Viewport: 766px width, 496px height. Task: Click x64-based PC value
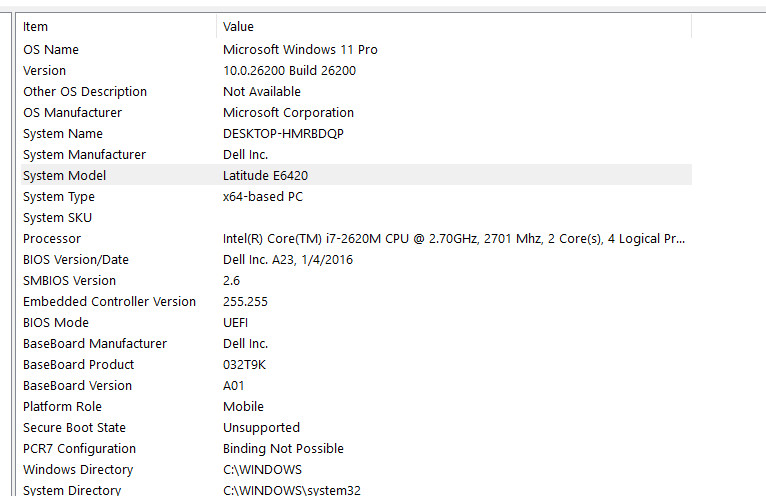263,197
